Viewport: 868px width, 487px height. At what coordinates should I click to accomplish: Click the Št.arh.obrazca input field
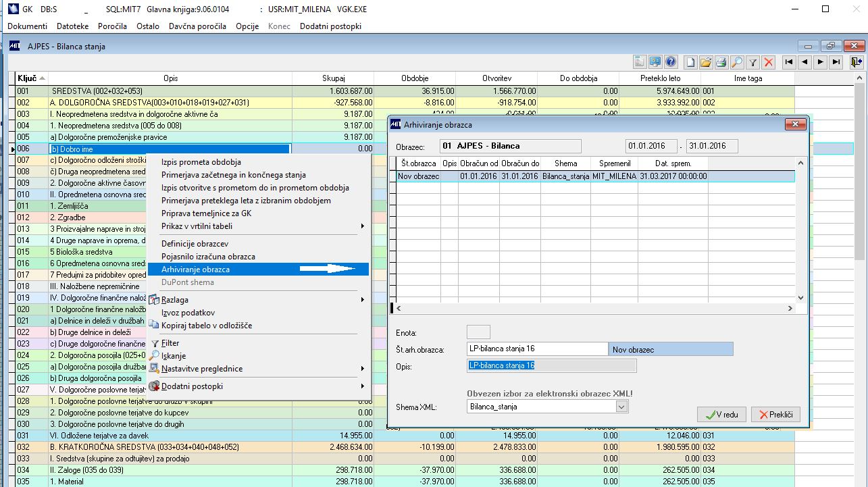[537, 349]
